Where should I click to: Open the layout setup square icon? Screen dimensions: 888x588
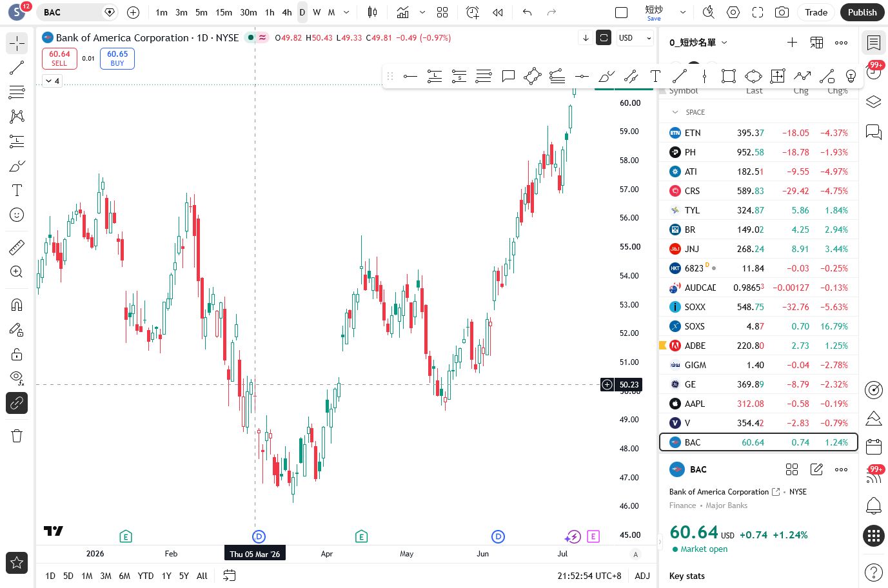point(622,12)
